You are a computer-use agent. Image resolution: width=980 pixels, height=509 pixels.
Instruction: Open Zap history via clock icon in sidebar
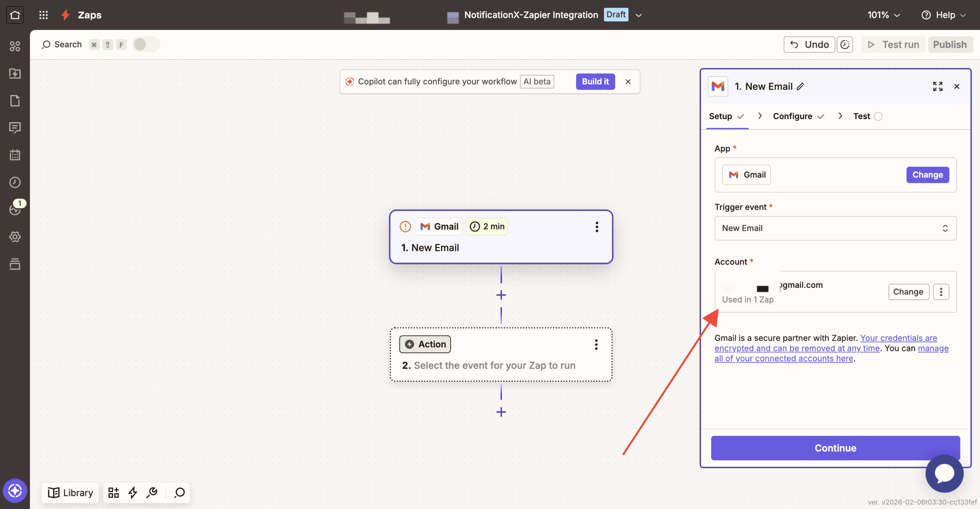tap(15, 182)
